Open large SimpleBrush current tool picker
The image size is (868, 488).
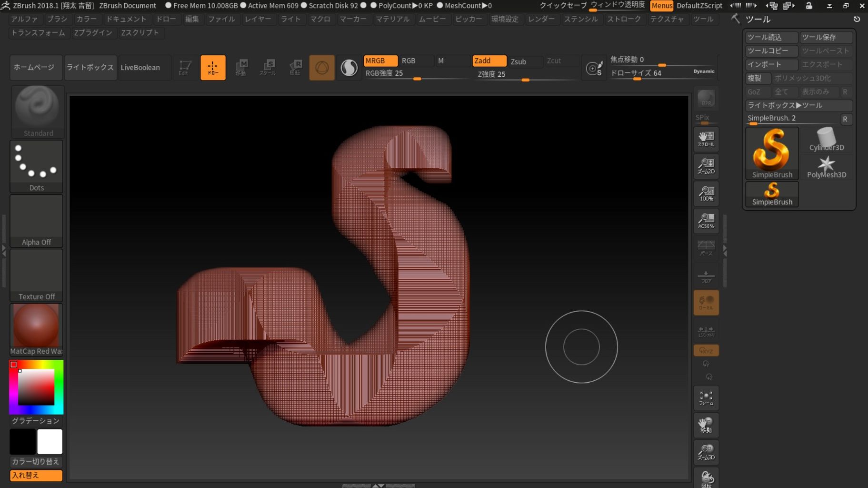coord(772,153)
